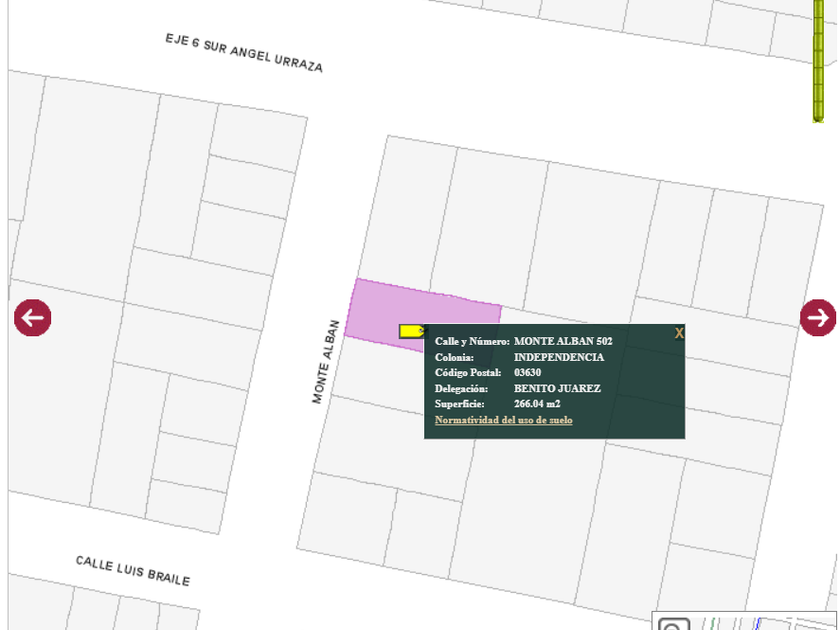Adjust the green zoom slider bar
840x630 pixels.
point(818,60)
